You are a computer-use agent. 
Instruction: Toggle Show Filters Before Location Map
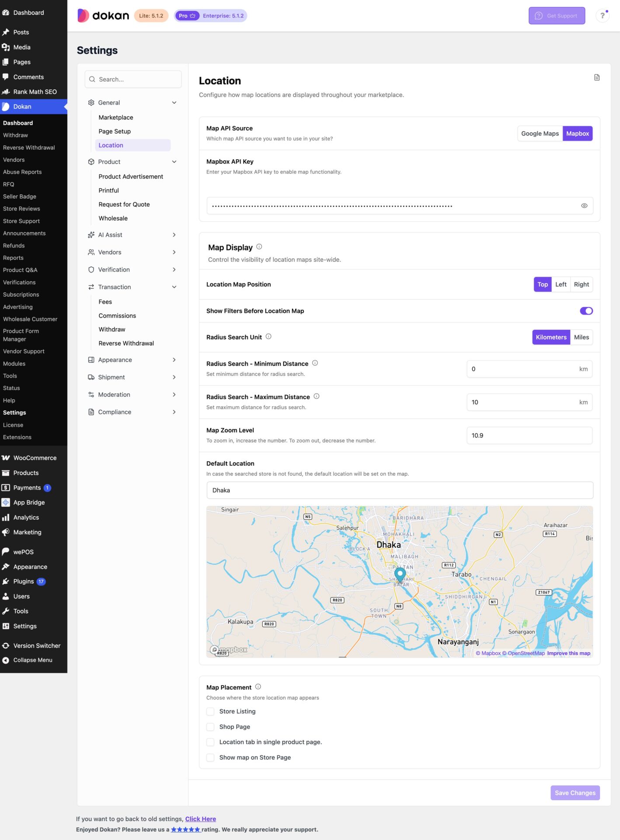pos(586,311)
